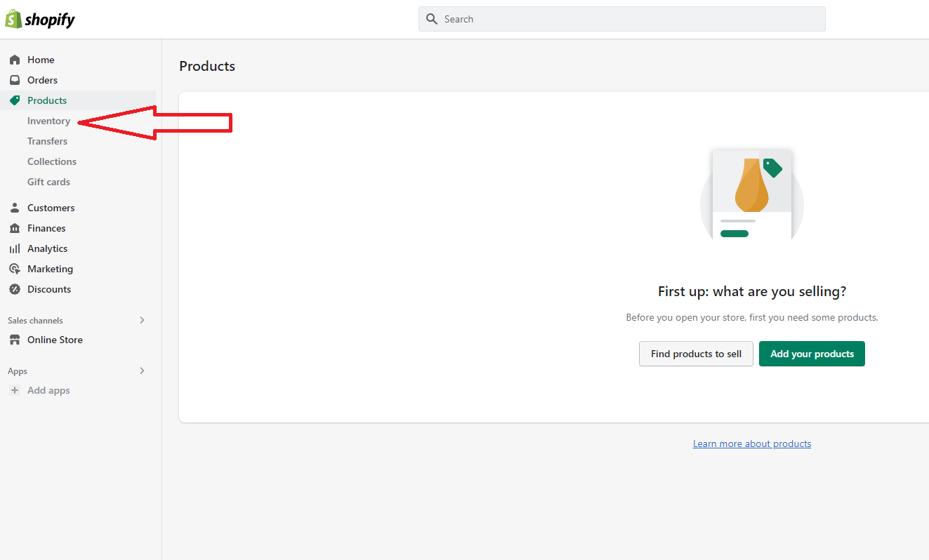Click the Marketing target icon

click(15, 269)
